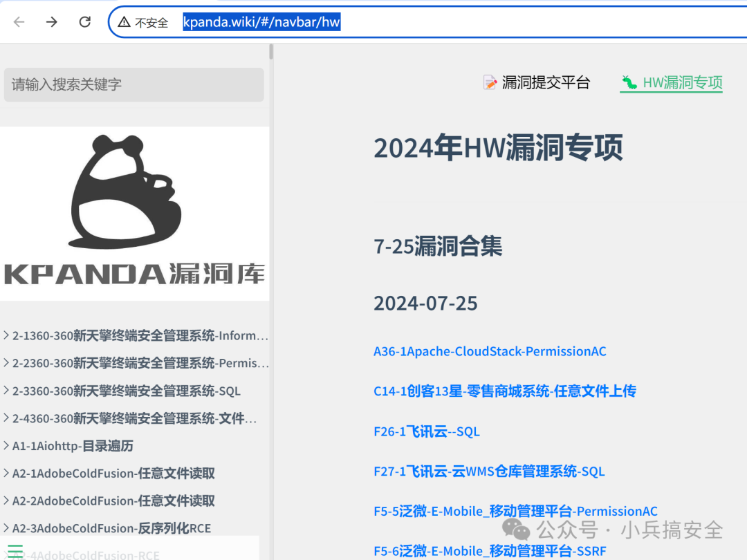Click the green bug icon by HW漏洞专项
The height and width of the screenshot is (560, 747).
[x=629, y=82]
